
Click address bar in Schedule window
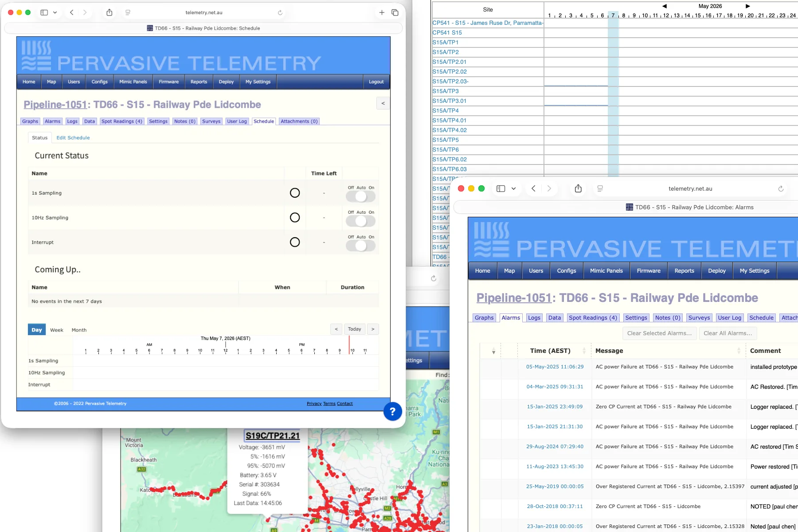tap(204, 12)
